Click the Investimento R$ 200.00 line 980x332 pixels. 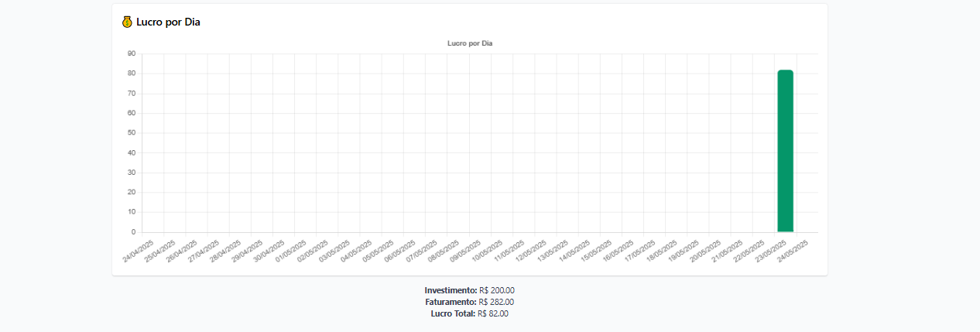[470, 290]
